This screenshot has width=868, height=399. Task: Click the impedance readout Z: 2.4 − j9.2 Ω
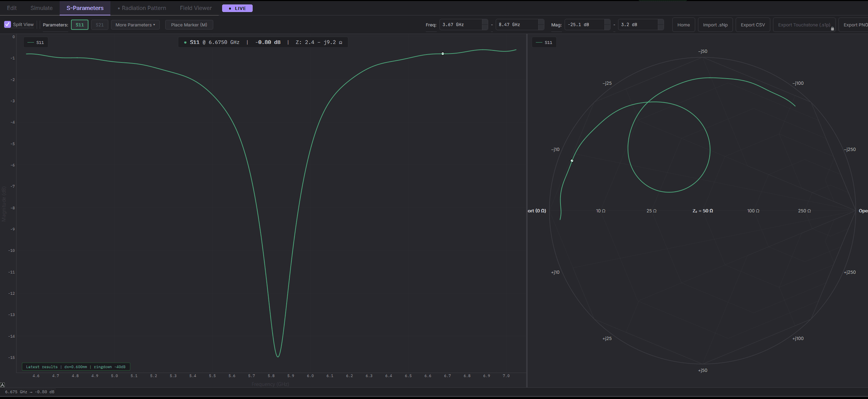click(319, 42)
